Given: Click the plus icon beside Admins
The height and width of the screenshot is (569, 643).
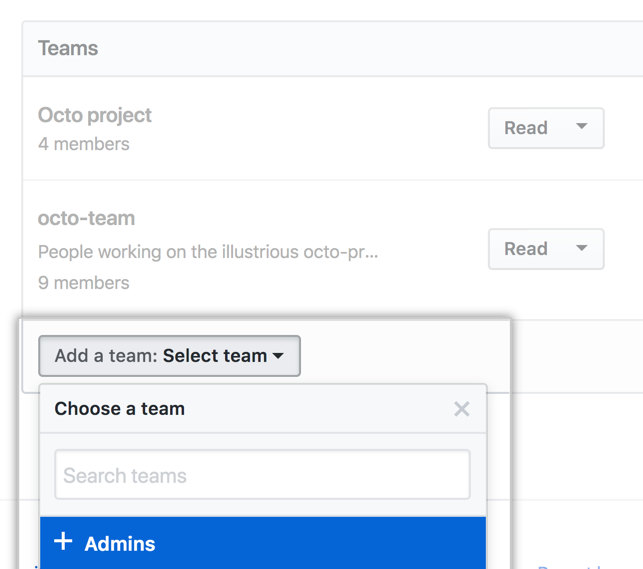Looking at the screenshot, I should [x=63, y=541].
